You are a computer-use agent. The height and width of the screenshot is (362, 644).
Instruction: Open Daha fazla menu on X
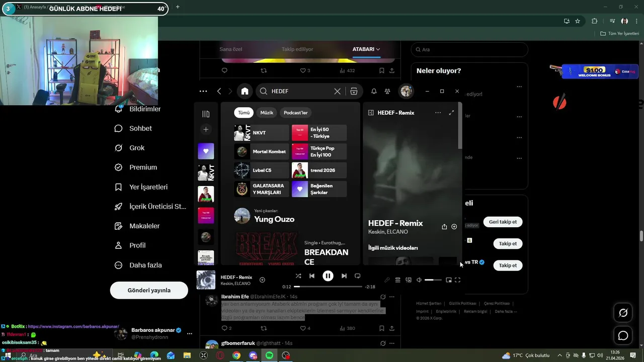point(139,265)
